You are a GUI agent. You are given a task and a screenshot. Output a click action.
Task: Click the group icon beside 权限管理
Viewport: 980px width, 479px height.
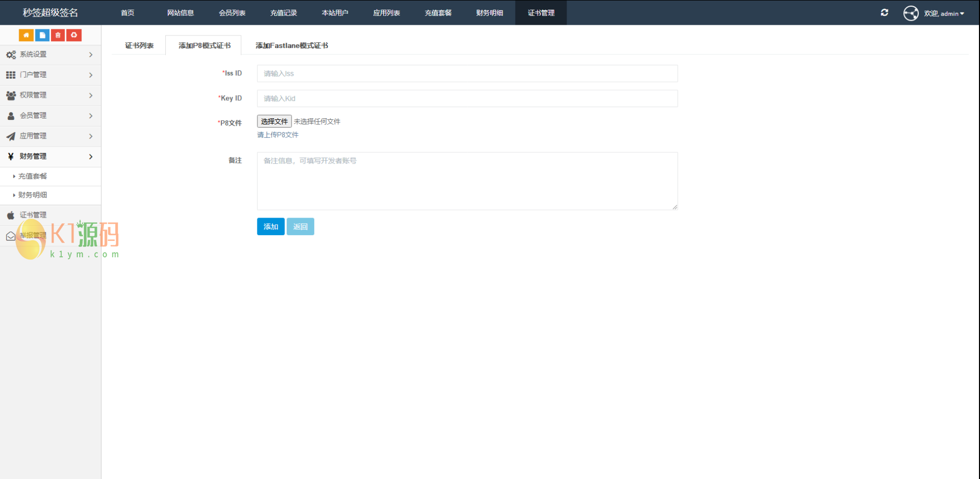point(11,95)
